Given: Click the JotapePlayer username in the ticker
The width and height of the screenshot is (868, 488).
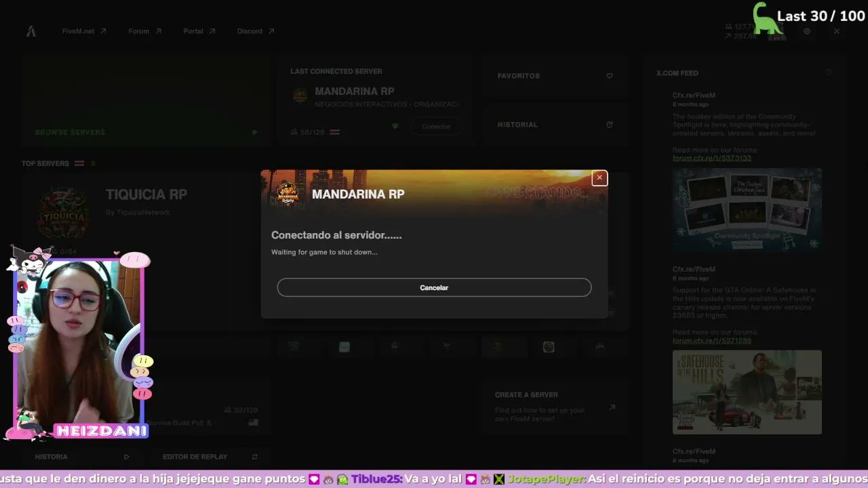Looking at the screenshot, I should (x=546, y=479).
